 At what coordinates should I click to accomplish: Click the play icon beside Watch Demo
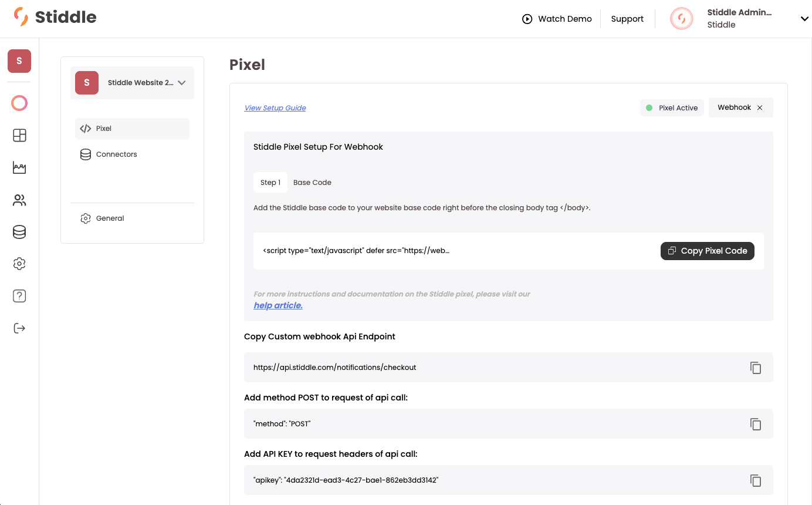[x=527, y=19]
